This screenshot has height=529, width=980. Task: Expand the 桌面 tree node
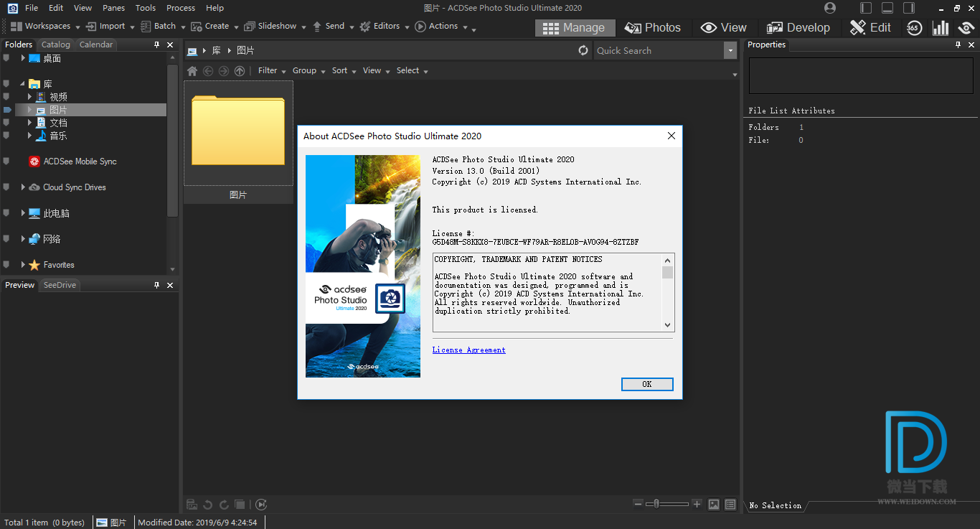23,58
